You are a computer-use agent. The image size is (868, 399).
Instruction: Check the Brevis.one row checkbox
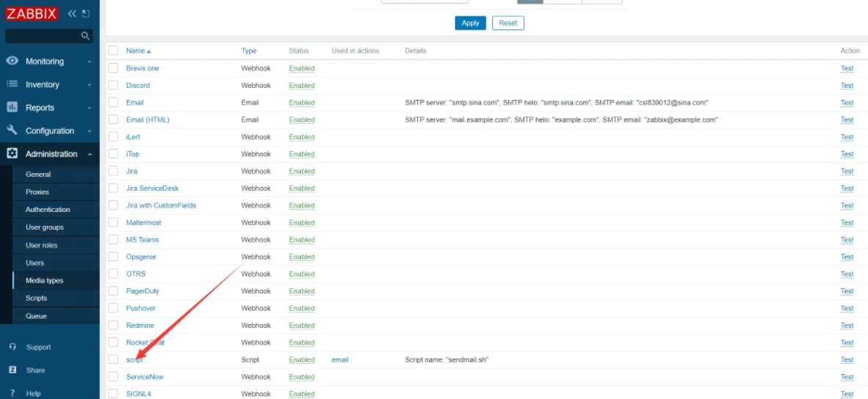point(114,68)
